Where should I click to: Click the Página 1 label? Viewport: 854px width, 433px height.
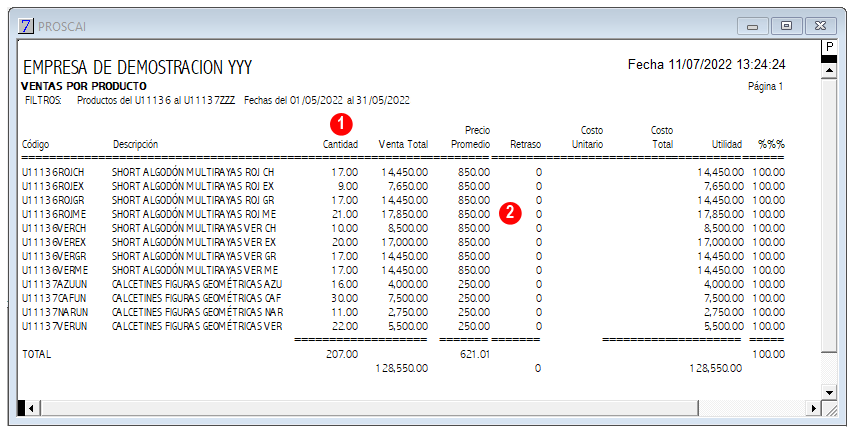[765, 86]
